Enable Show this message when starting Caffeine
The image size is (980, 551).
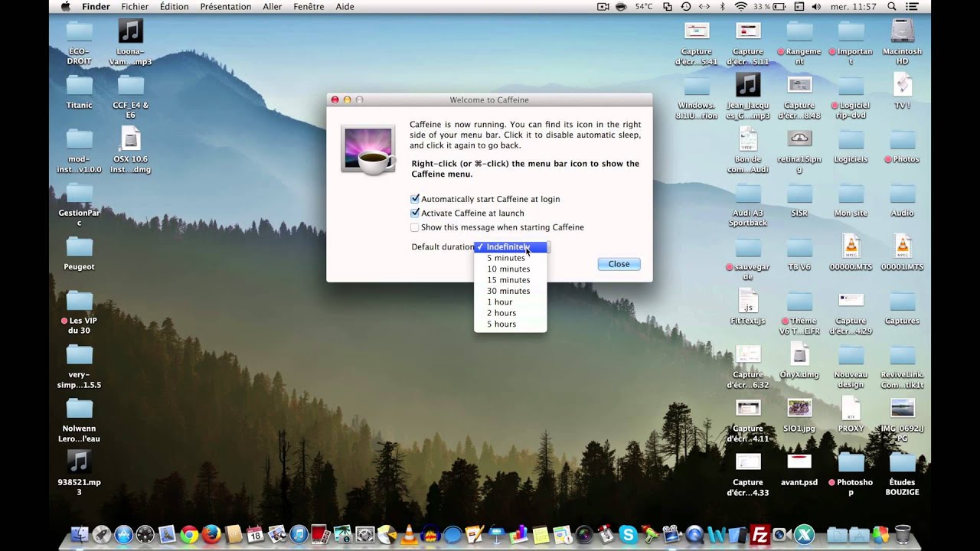click(415, 227)
